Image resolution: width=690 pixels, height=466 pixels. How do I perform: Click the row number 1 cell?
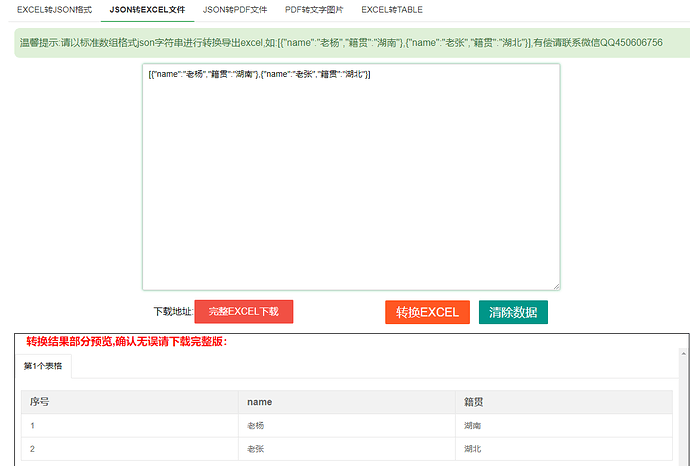pos(130,426)
